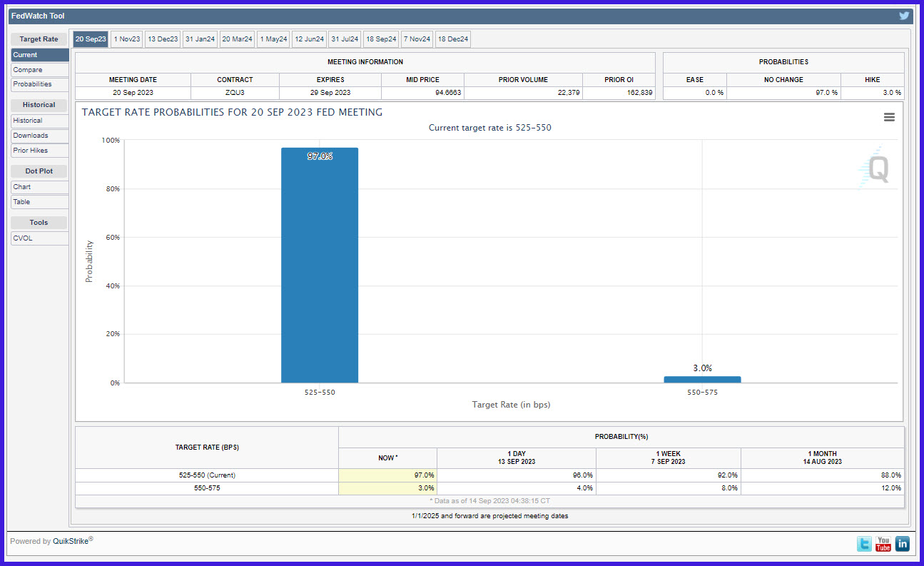Screen dimensions: 924x566
Task: Click the LinkedIn icon in footer
Action: tap(903, 544)
